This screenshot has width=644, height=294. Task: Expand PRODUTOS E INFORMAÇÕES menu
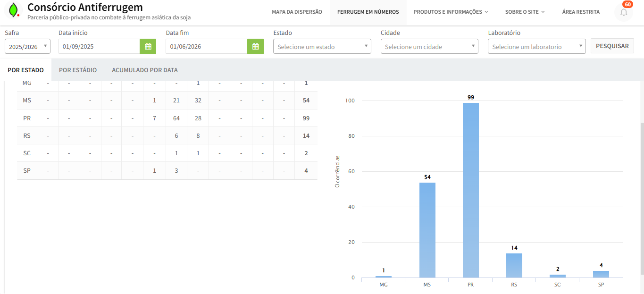pyautogui.click(x=451, y=12)
